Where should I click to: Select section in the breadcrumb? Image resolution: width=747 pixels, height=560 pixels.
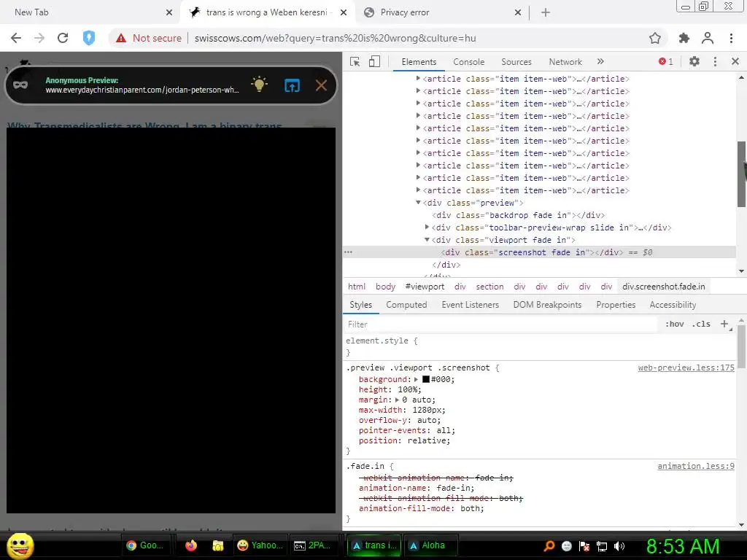(x=489, y=287)
